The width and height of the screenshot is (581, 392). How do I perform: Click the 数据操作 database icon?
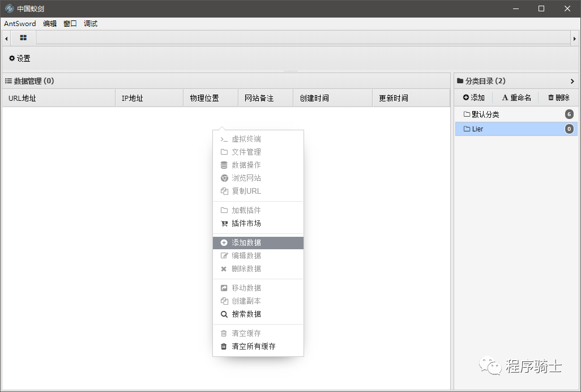point(224,165)
